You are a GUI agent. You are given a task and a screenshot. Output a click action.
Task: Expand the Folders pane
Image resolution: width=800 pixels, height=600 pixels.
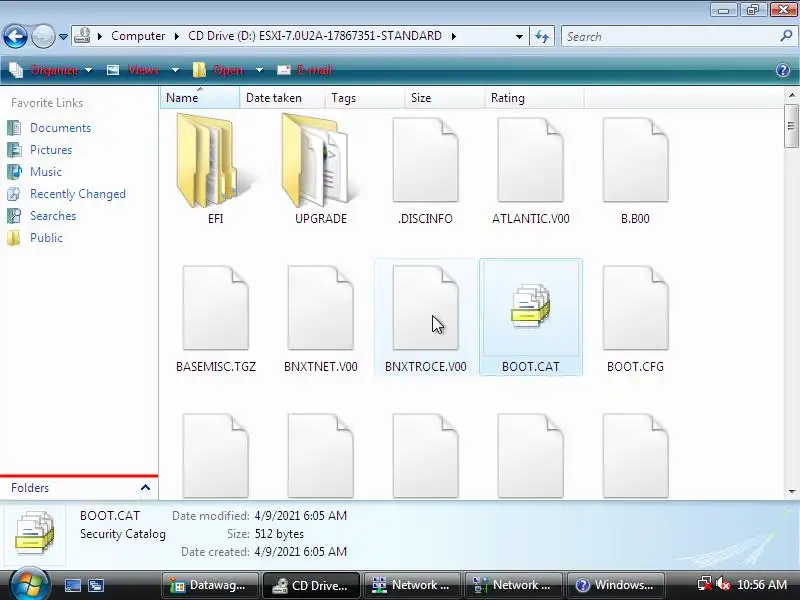click(x=79, y=488)
